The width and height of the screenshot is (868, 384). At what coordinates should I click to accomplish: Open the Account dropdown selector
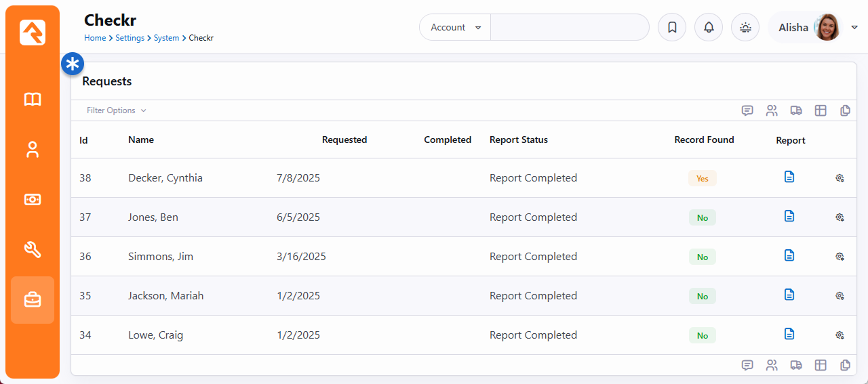(x=455, y=28)
